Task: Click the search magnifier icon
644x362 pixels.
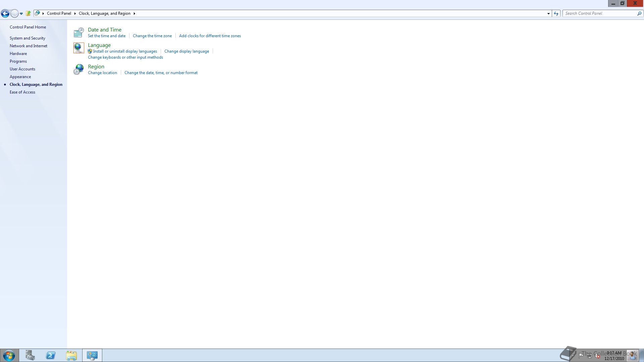Action: click(x=639, y=13)
